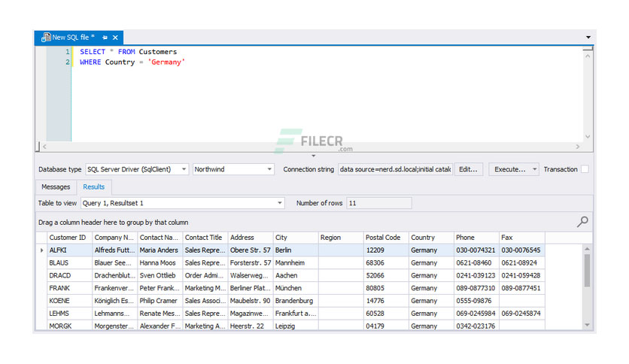
Task: Click the Fax column header
Action: coord(522,238)
